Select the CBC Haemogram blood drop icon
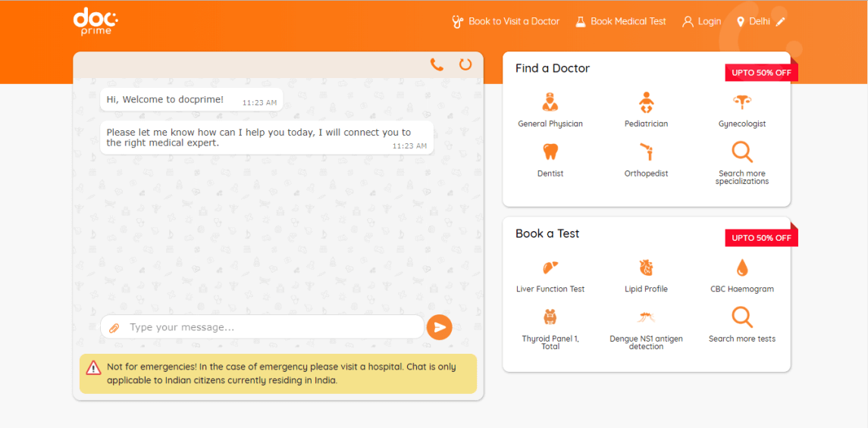Screen dimensions: 868x428 (742, 267)
